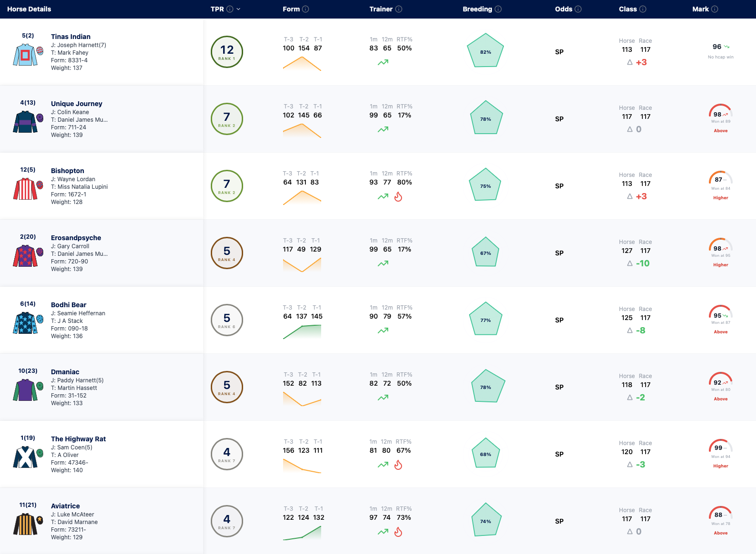Click the Trainer column info icon

pyautogui.click(x=399, y=9)
